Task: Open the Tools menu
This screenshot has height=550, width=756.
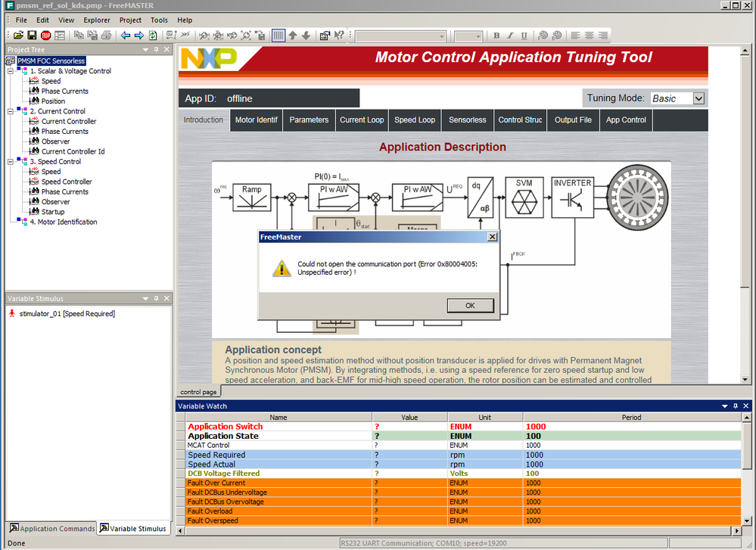Action: tap(159, 20)
